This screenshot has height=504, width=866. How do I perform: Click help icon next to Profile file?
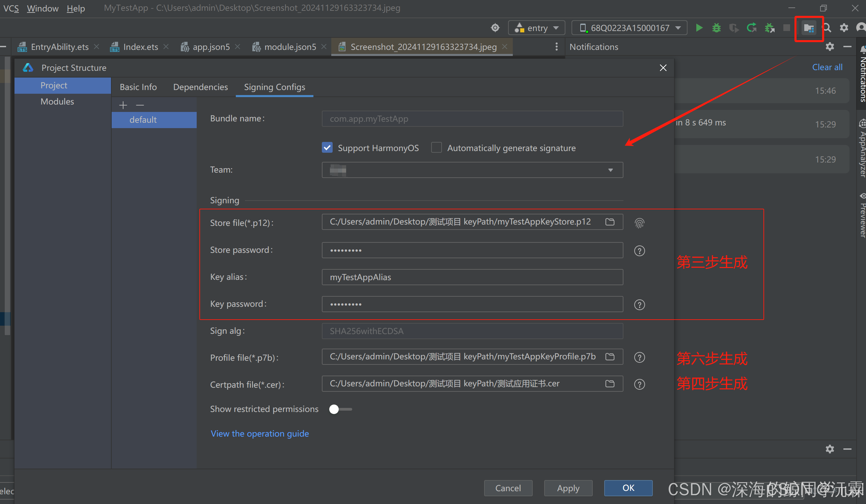639,357
